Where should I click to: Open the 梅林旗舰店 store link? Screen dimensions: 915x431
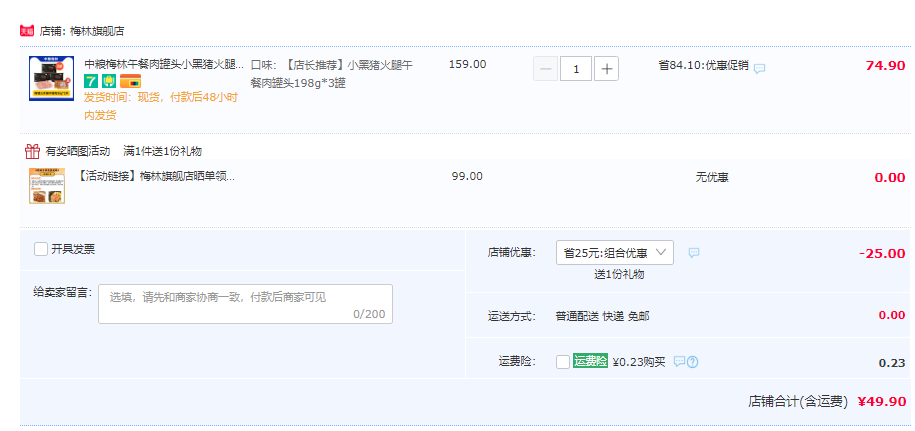97,31
